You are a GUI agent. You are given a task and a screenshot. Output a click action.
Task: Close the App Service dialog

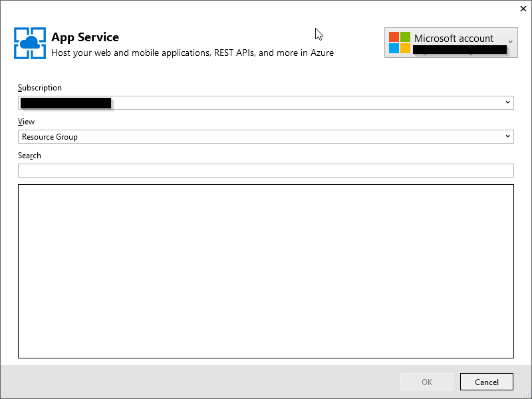pyautogui.click(x=523, y=9)
